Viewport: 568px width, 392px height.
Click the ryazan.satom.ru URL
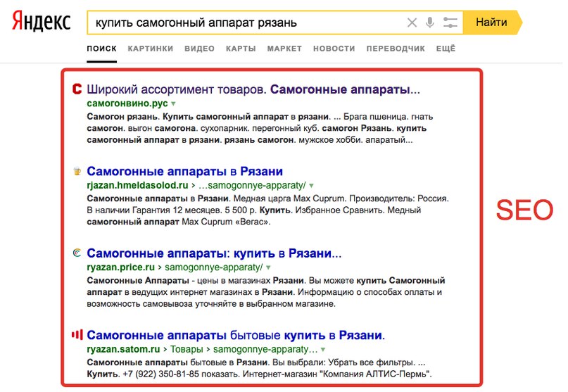click(123, 349)
